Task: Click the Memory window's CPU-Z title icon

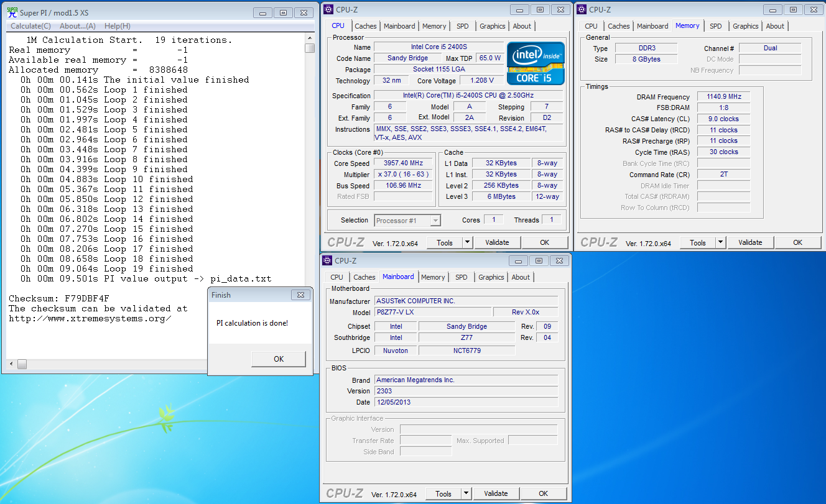Action: point(582,9)
